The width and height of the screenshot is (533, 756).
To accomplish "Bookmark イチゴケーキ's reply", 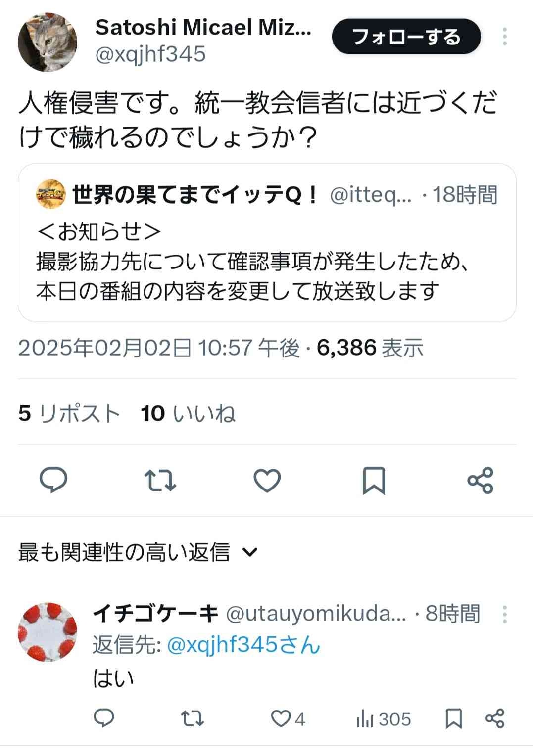I will pos(454,718).
